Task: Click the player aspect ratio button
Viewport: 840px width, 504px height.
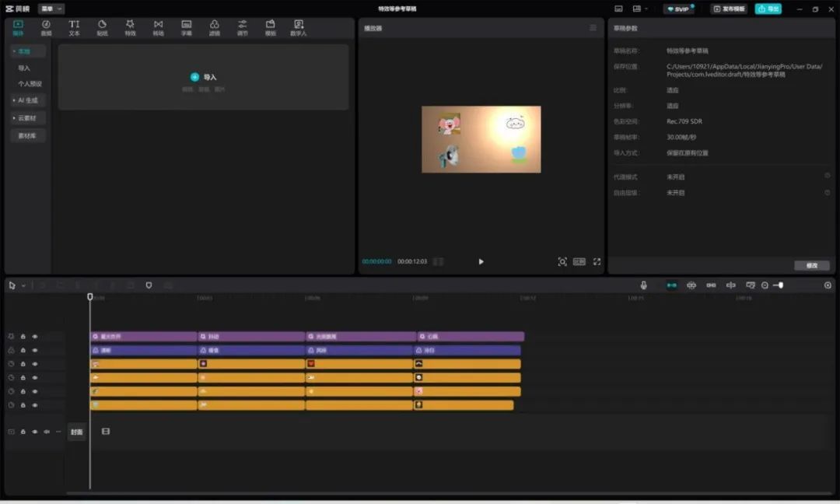Action: point(579,261)
